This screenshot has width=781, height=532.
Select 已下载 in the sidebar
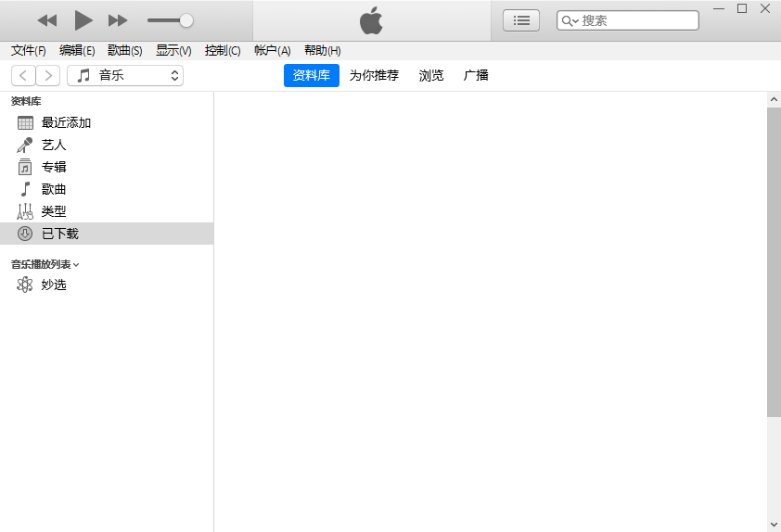tap(107, 234)
